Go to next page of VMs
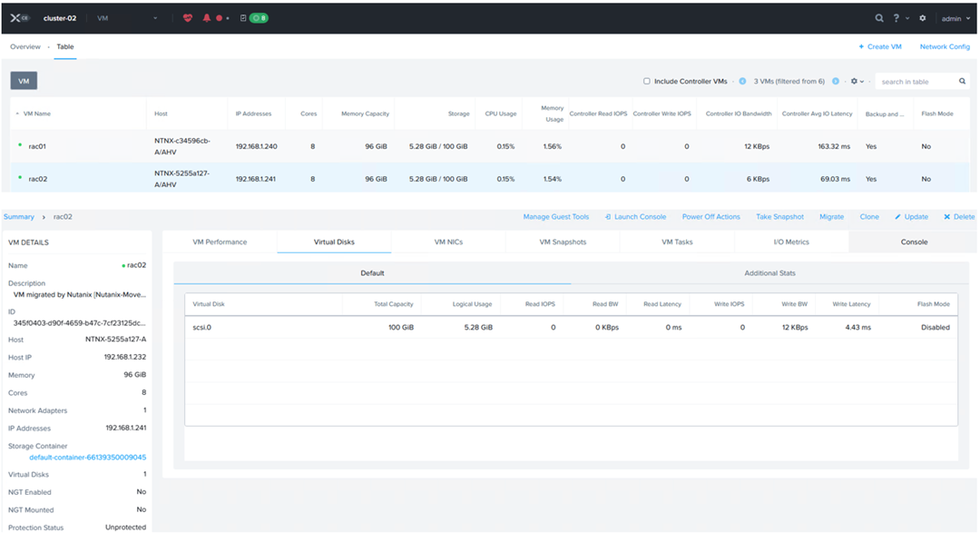This screenshot has width=980, height=533. tap(836, 82)
